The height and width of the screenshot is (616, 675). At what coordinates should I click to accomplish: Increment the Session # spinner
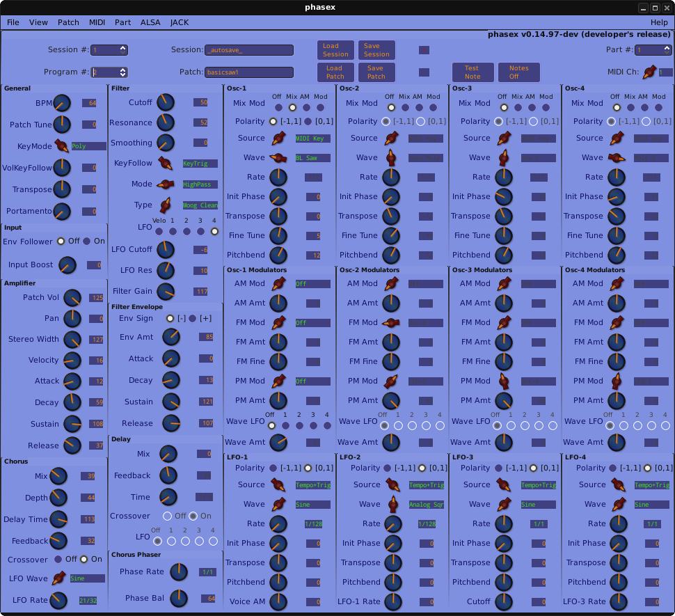(x=123, y=48)
